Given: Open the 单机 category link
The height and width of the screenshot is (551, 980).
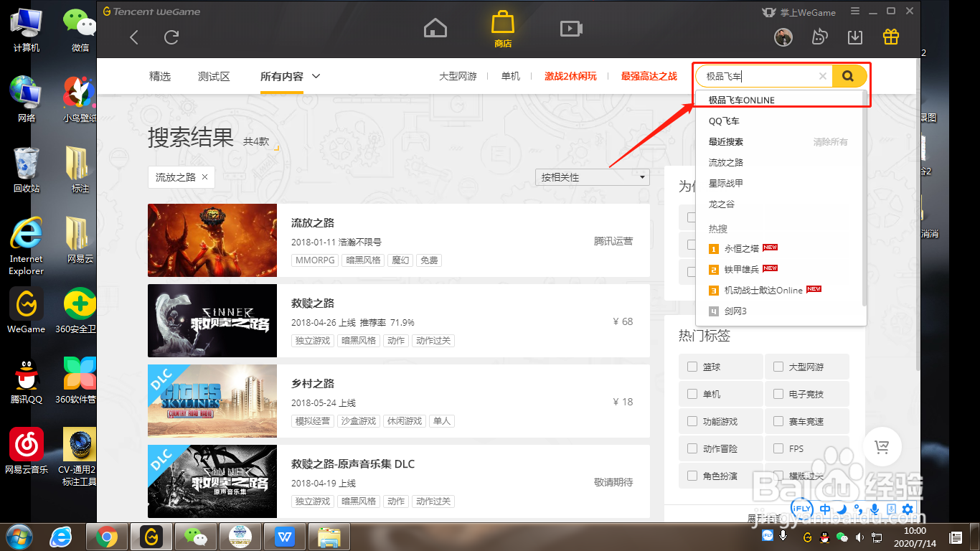Looking at the screenshot, I should (x=511, y=76).
